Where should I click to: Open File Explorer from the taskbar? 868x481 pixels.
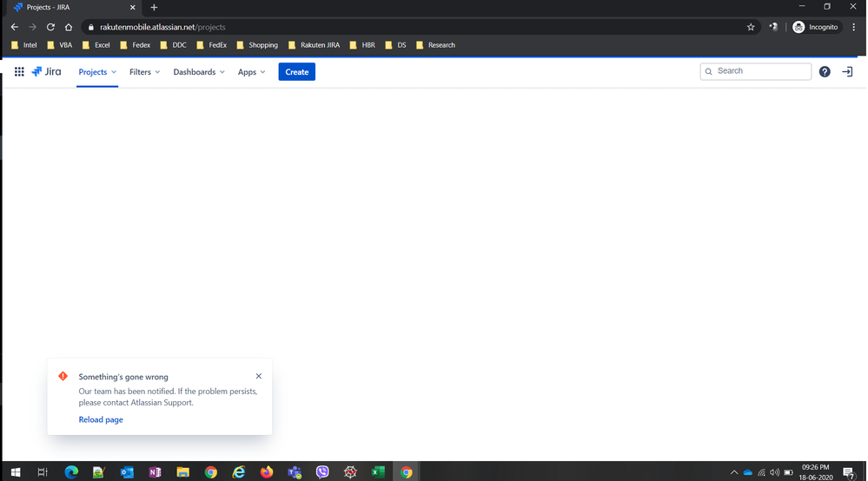tap(182, 471)
